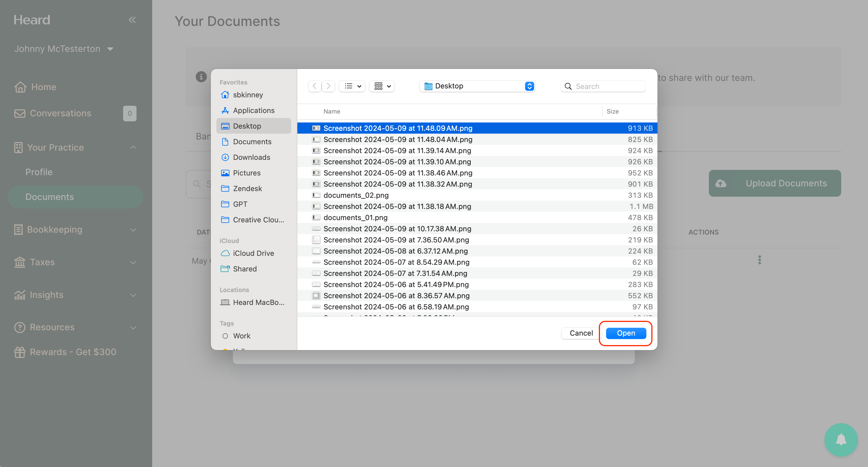Select the Taxes bank icon
Viewport: 868px width, 467px height.
tap(20, 262)
